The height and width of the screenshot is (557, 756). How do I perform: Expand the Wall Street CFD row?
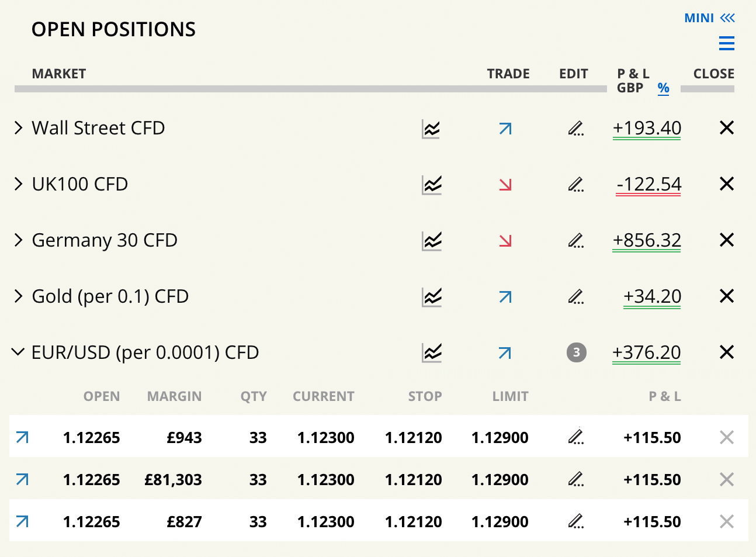pyautogui.click(x=19, y=128)
